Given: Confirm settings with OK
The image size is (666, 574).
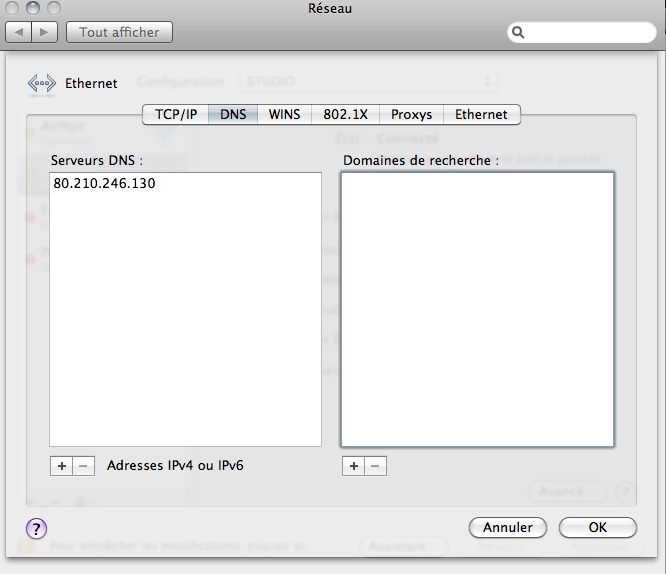Looking at the screenshot, I should 597,527.
